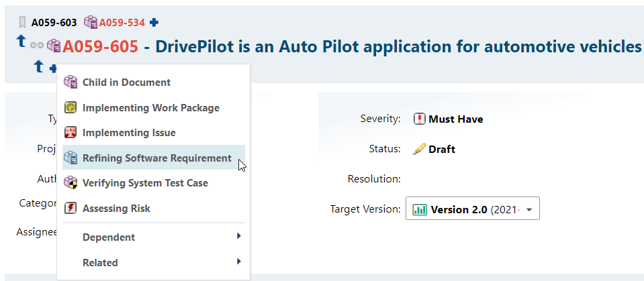Choose Implementing Work Package

pyautogui.click(x=154, y=108)
